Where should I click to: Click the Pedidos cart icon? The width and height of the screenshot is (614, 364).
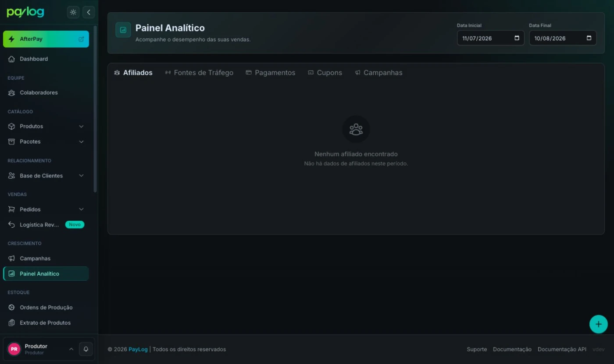pos(11,209)
